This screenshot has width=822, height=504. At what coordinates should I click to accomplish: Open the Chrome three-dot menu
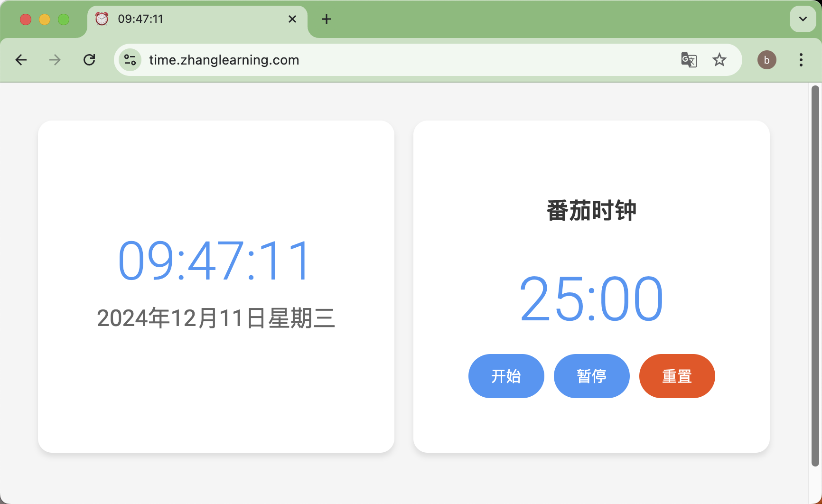(801, 60)
